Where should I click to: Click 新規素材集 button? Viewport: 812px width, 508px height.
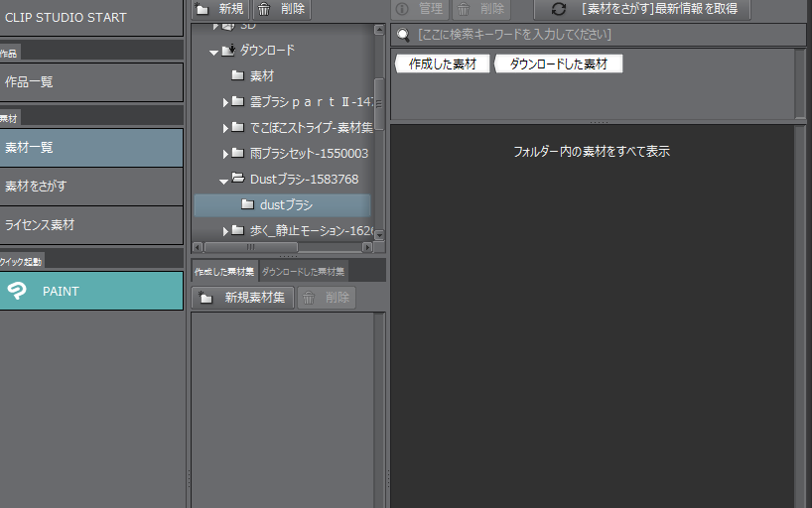pos(243,298)
